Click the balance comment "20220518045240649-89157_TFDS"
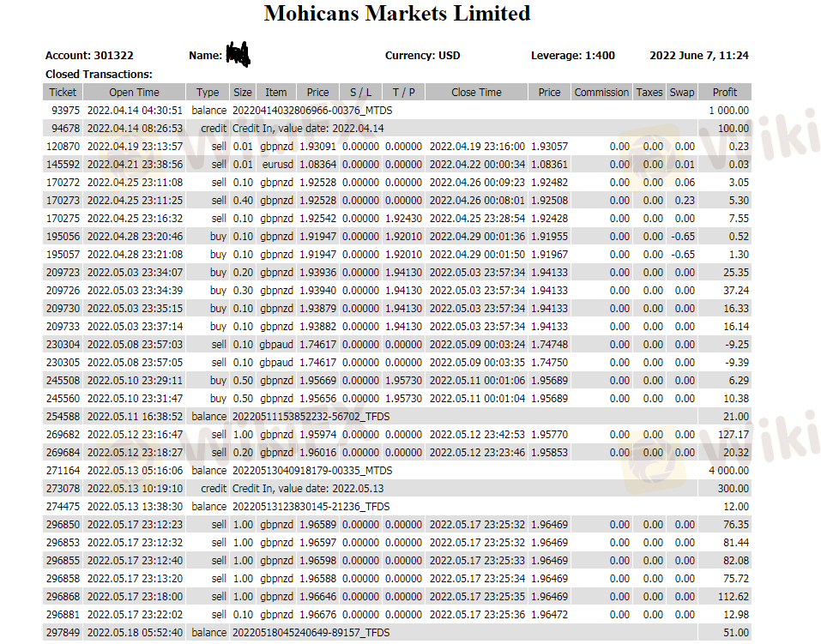 (x=311, y=633)
